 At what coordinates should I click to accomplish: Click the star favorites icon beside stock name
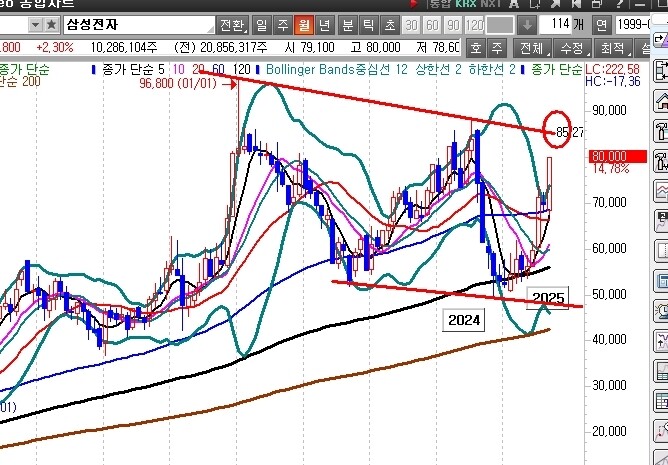pyautogui.click(x=51, y=25)
